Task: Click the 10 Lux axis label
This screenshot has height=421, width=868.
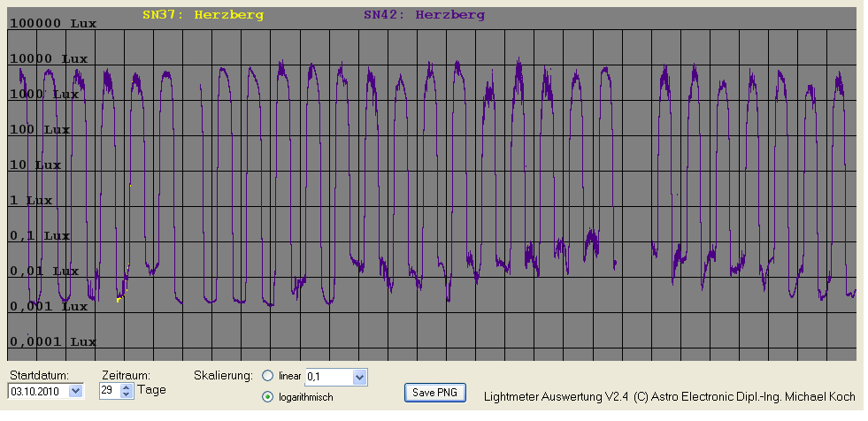Action: coord(35,165)
